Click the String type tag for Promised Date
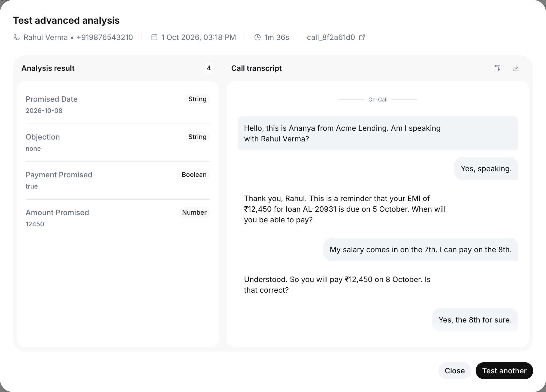546x392 pixels. 197,99
